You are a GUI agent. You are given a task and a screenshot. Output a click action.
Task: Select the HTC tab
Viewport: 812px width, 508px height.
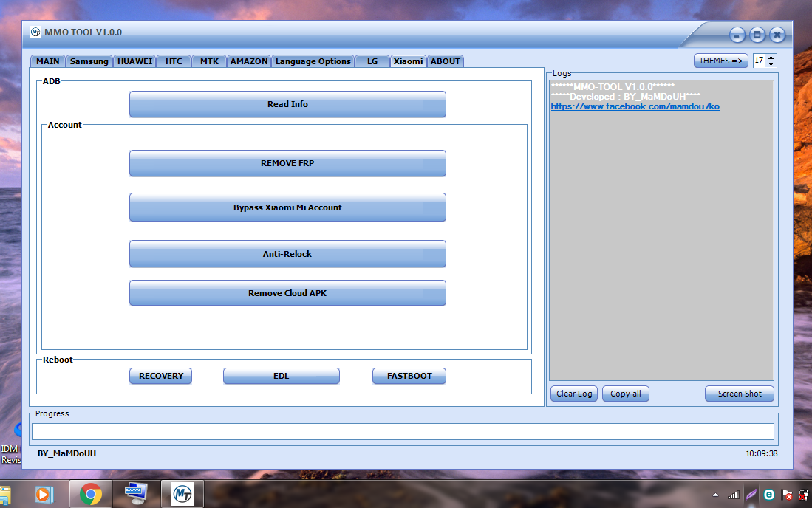174,61
